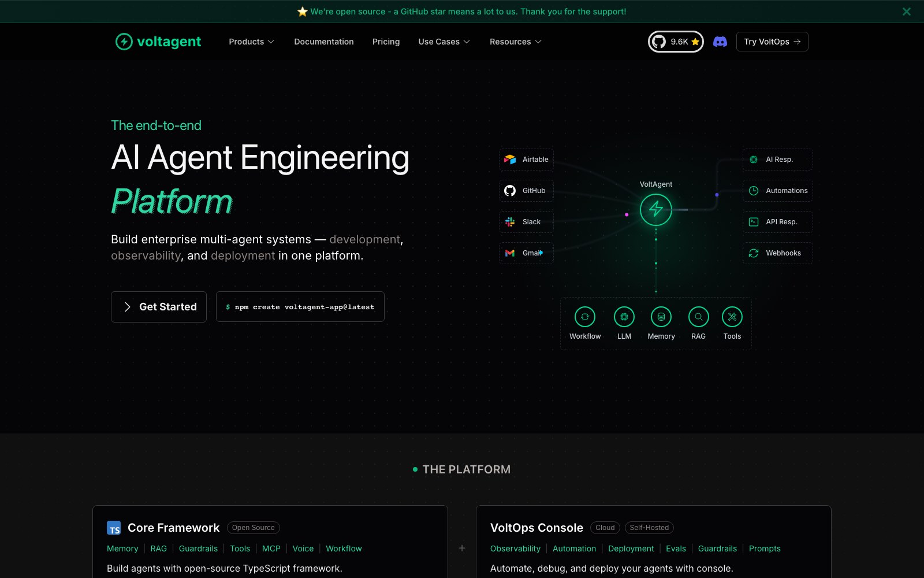This screenshot has width=924, height=578.
Task: Click the star emoji in banner
Action: pyautogui.click(x=303, y=12)
